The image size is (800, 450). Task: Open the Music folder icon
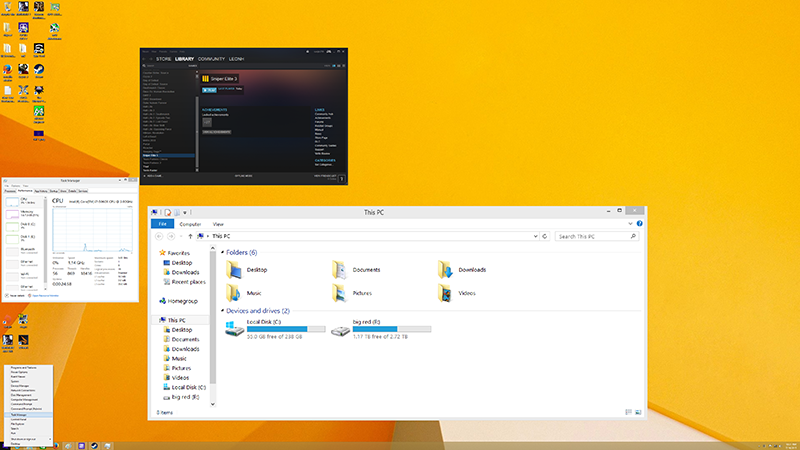235,293
